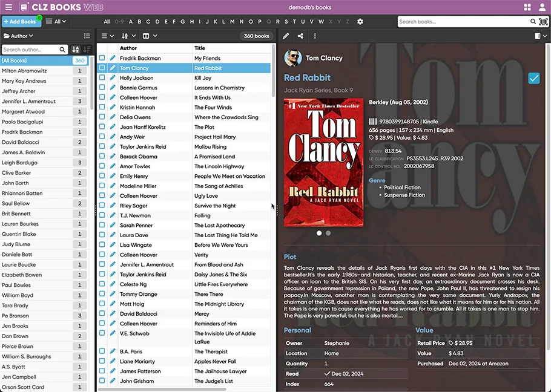Filter books by letter M
Image resolution: width=551 pixels, height=392 pixels.
click(x=233, y=22)
